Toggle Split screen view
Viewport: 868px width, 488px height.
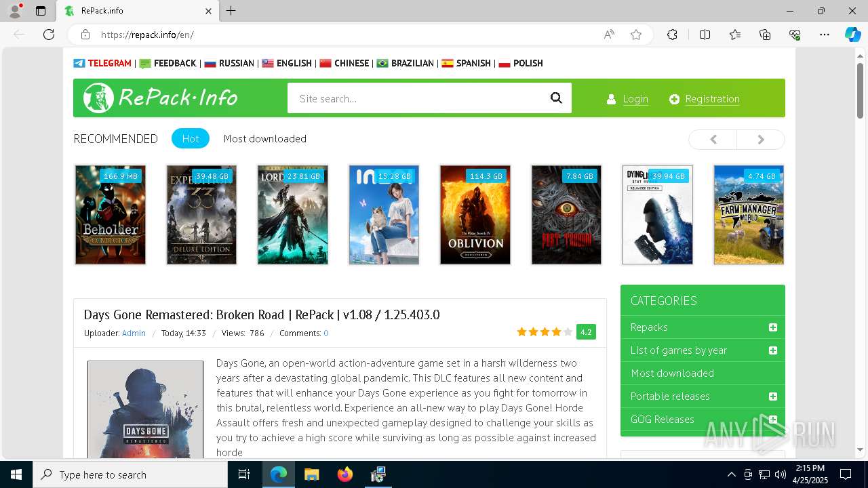tap(705, 35)
